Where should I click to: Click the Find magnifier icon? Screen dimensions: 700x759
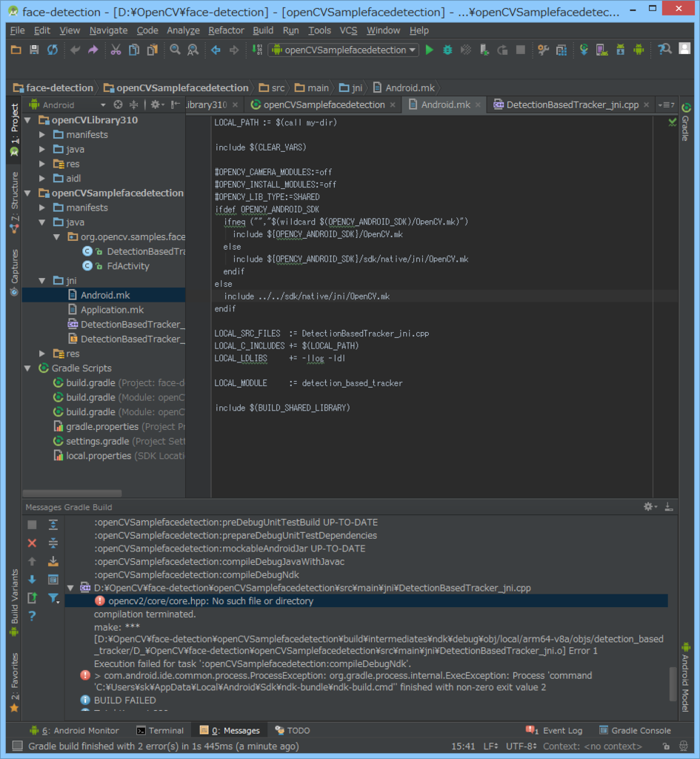(175, 50)
